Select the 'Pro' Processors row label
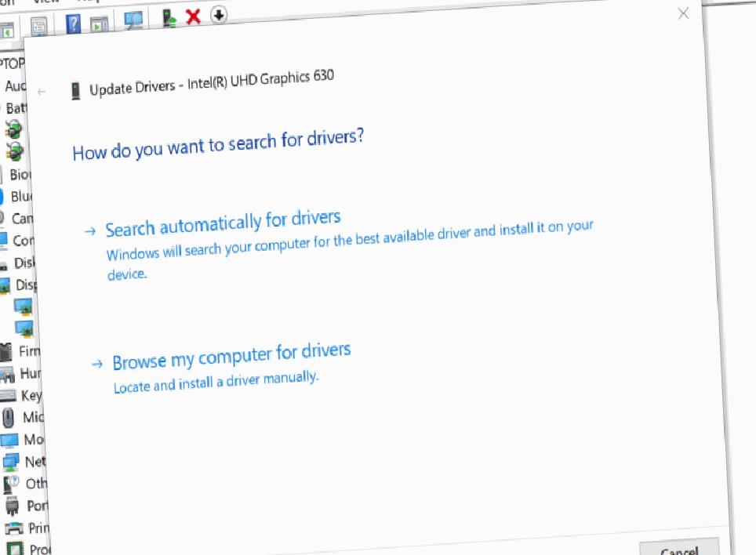The width and height of the screenshot is (756, 555). [x=40, y=550]
